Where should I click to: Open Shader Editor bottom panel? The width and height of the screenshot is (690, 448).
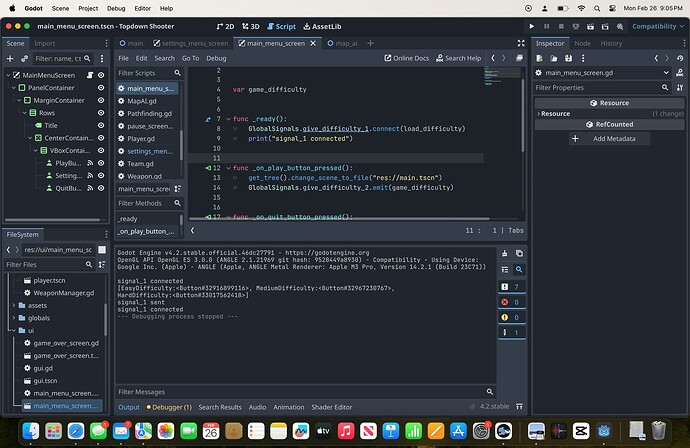coord(332,407)
